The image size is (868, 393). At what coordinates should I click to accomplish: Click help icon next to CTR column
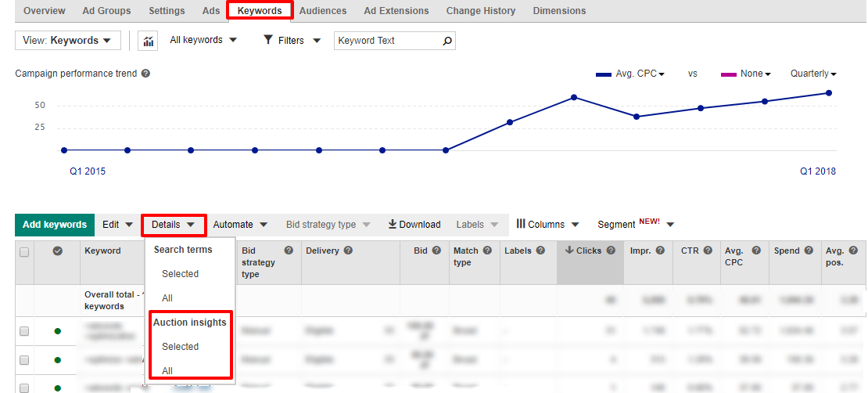(708, 251)
